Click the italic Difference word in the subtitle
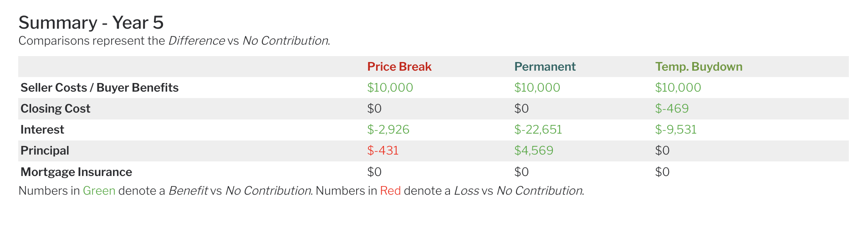This screenshot has height=228, width=868. 196,41
